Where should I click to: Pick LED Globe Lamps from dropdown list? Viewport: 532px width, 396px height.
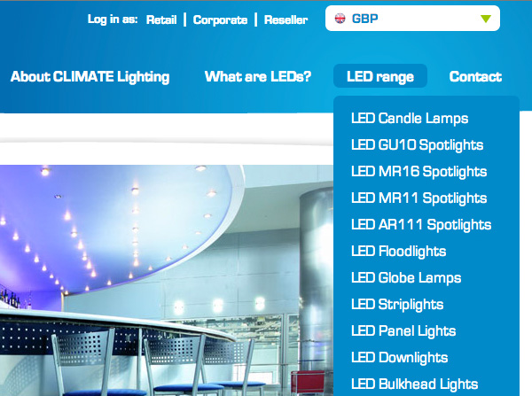click(406, 277)
